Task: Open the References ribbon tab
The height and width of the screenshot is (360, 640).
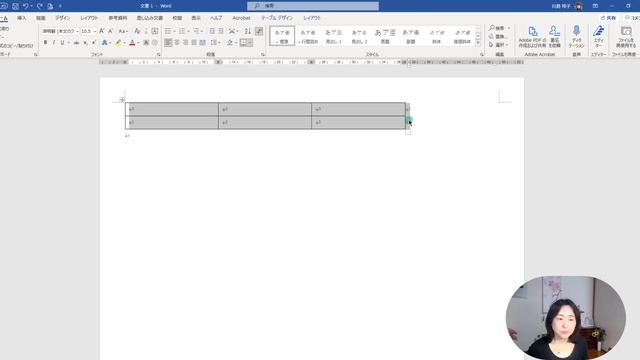Action: [x=118, y=18]
